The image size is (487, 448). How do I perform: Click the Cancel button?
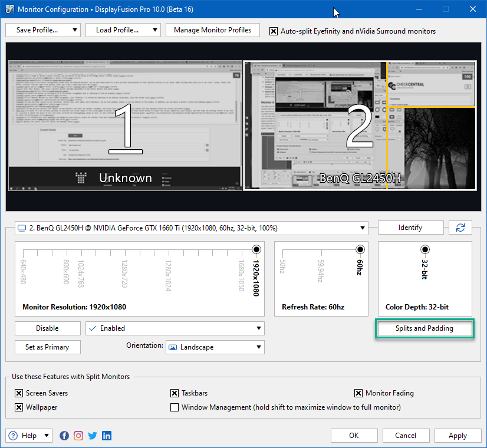point(406,436)
